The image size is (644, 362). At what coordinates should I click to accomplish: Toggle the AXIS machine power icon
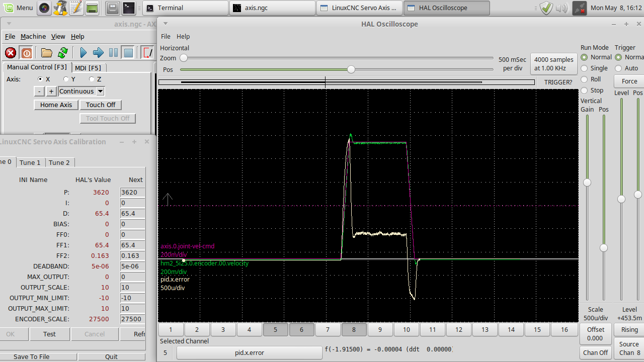(x=27, y=53)
